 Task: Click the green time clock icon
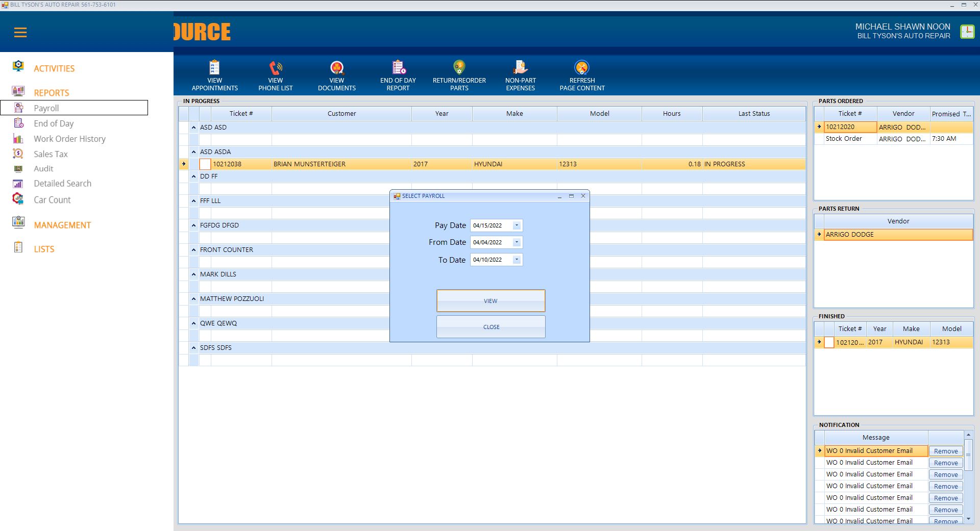point(967,32)
